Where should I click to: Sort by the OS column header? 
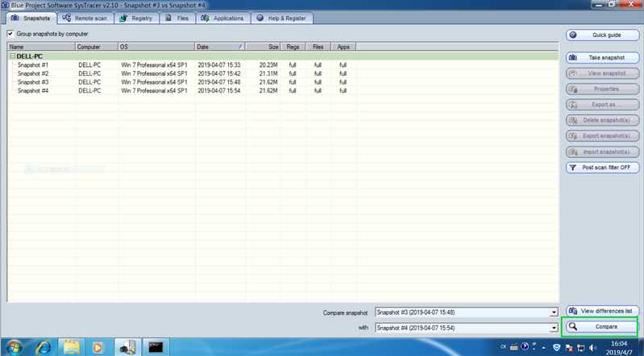(x=156, y=47)
